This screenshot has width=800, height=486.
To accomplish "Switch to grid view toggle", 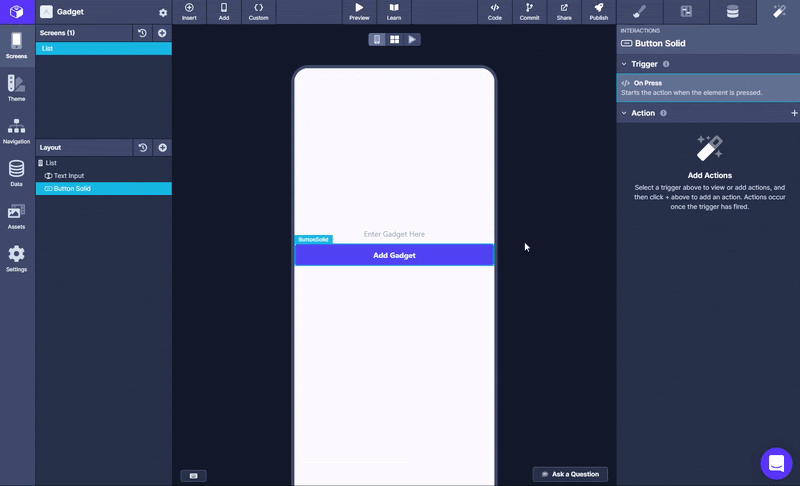I will 395,39.
